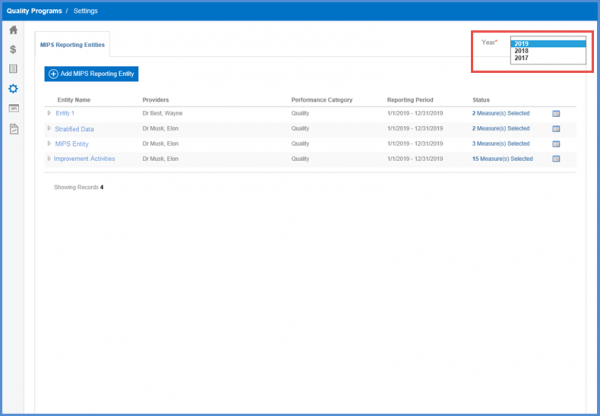Click Quality cell in Entity 1 row

point(300,113)
